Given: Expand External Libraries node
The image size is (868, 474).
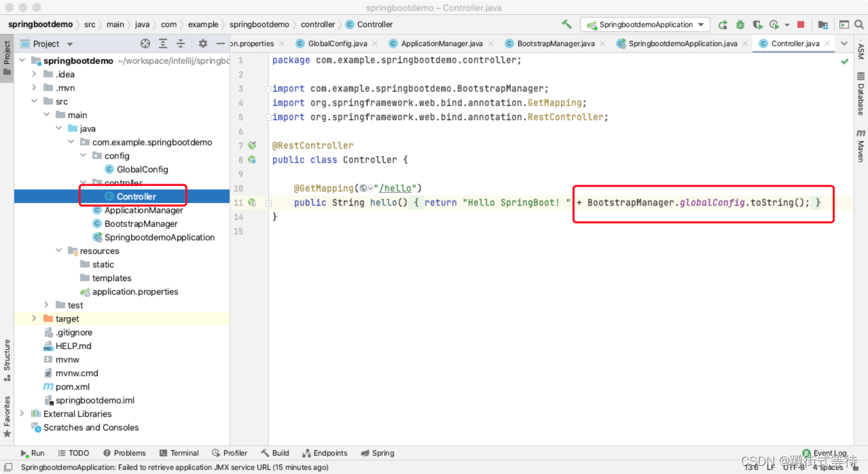Looking at the screenshot, I should [22, 414].
